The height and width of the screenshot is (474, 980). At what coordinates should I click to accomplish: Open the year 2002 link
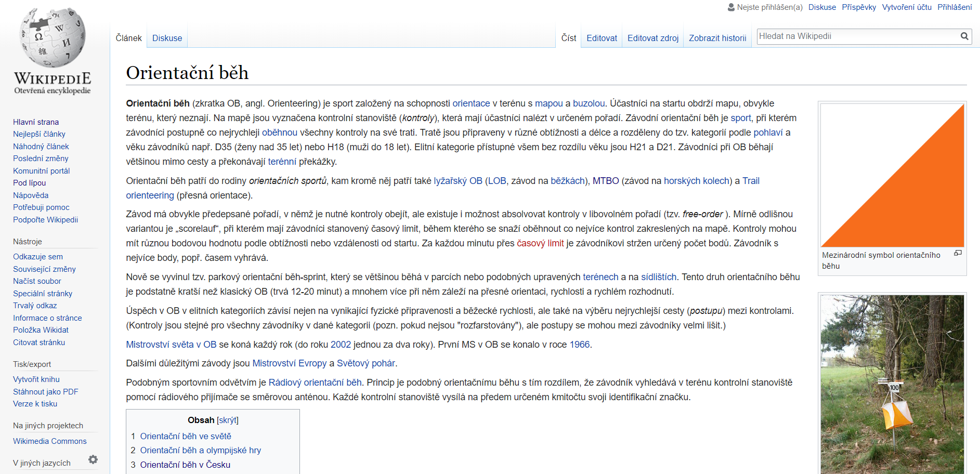[x=341, y=345]
